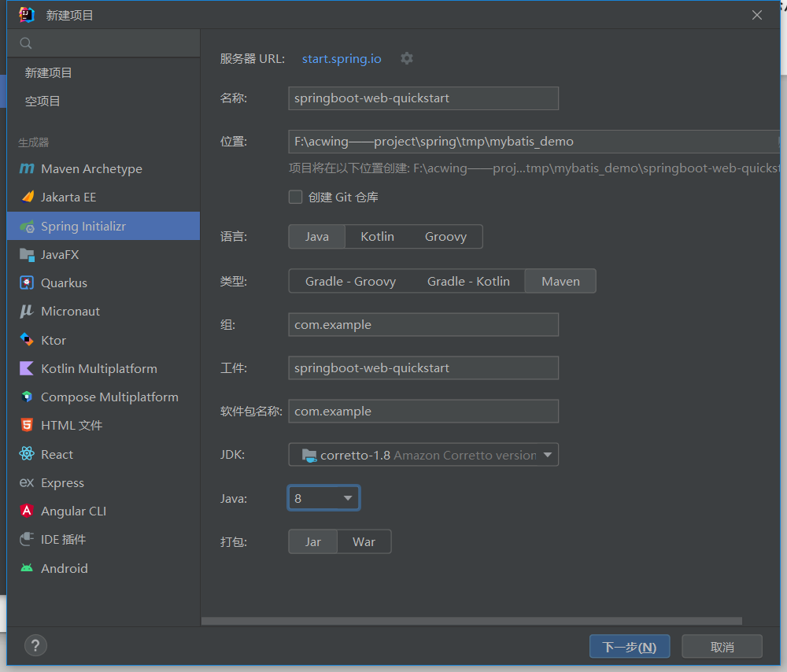The image size is (787, 672).
Task: Click the Jakarta EE flame icon
Action: pyautogui.click(x=28, y=197)
